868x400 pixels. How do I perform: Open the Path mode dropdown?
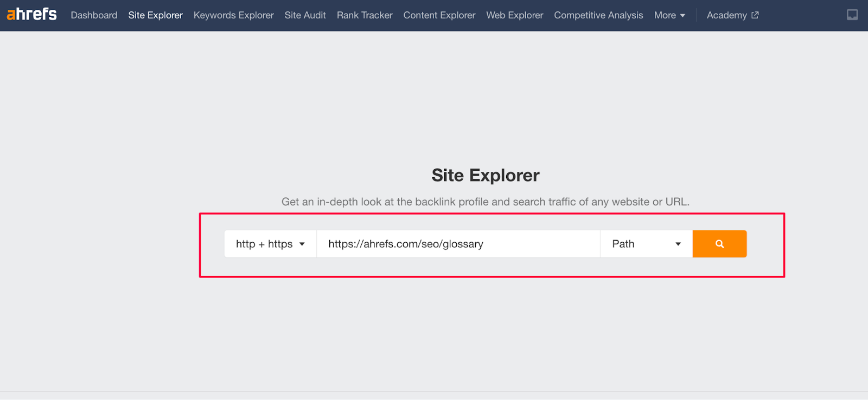click(646, 244)
